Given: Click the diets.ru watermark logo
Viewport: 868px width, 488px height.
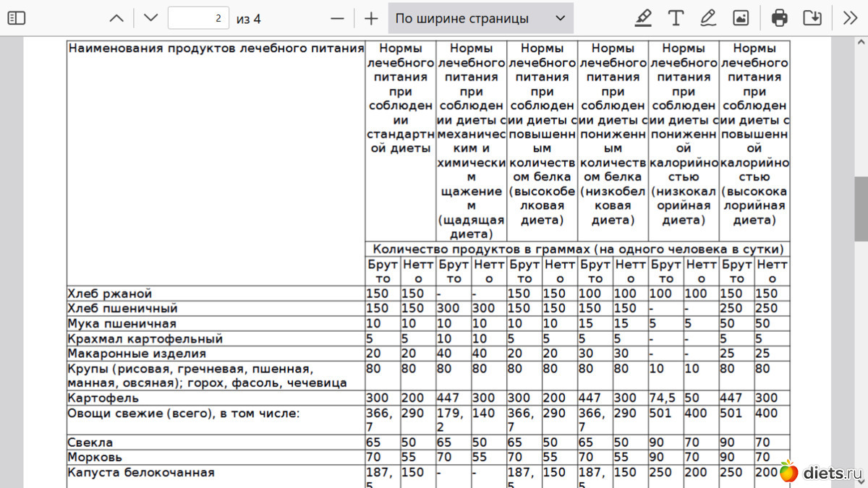Looking at the screenshot, I should click(820, 472).
